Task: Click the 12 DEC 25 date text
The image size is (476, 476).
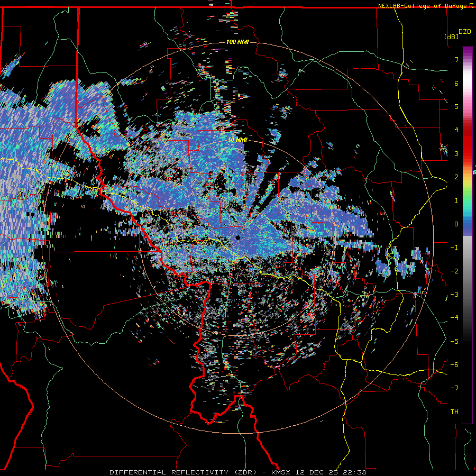Action: (317, 472)
